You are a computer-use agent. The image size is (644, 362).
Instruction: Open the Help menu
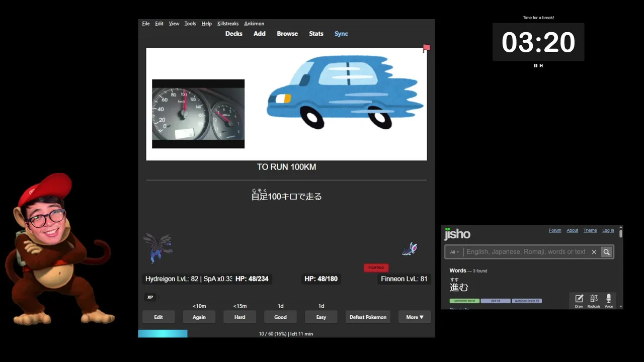(x=206, y=24)
